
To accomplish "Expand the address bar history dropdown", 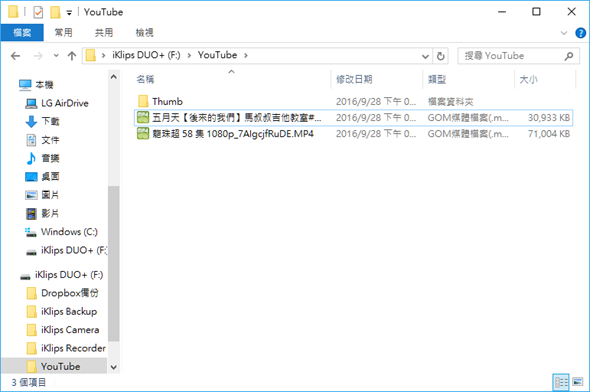I will pyautogui.click(x=425, y=56).
